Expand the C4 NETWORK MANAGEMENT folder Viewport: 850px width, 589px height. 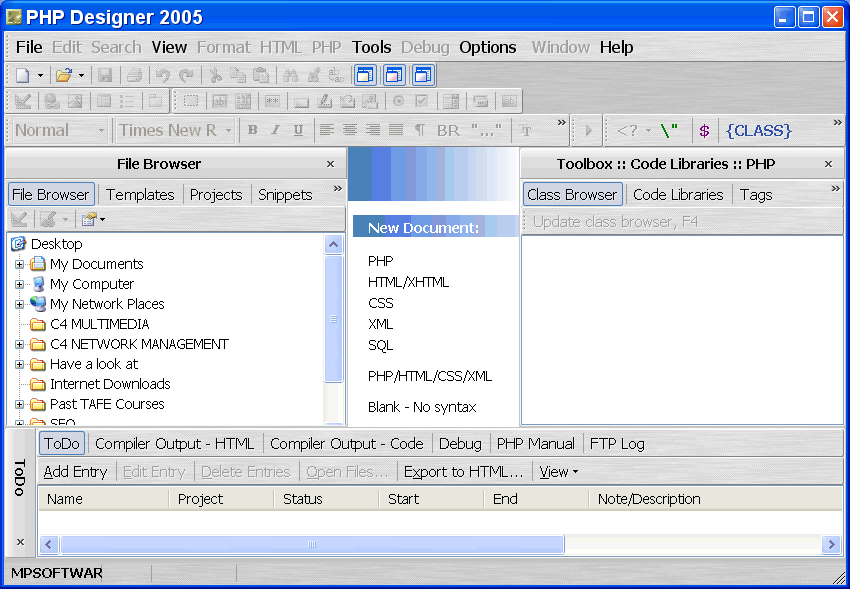pos(20,345)
